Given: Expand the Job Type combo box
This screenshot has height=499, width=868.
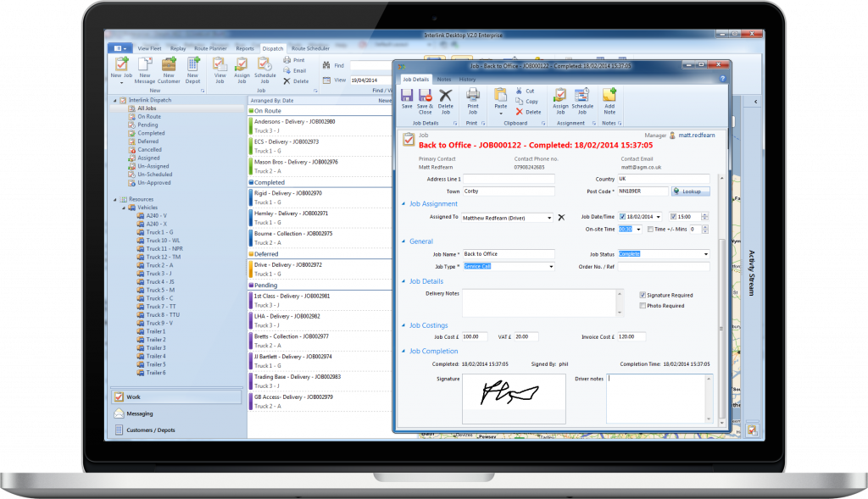Looking at the screenshot, I should tap(551, 267).
